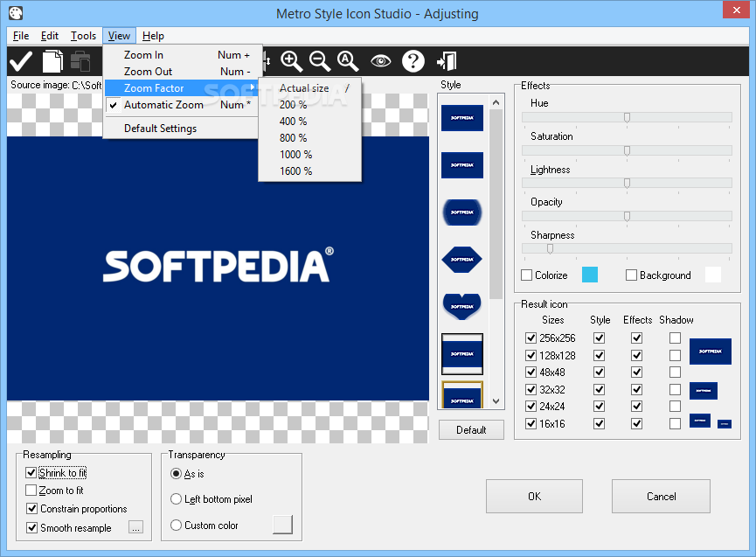Click the Cancel button
Image resolution: width=756 pixels, height=557 pixels.
click(661, 497)
